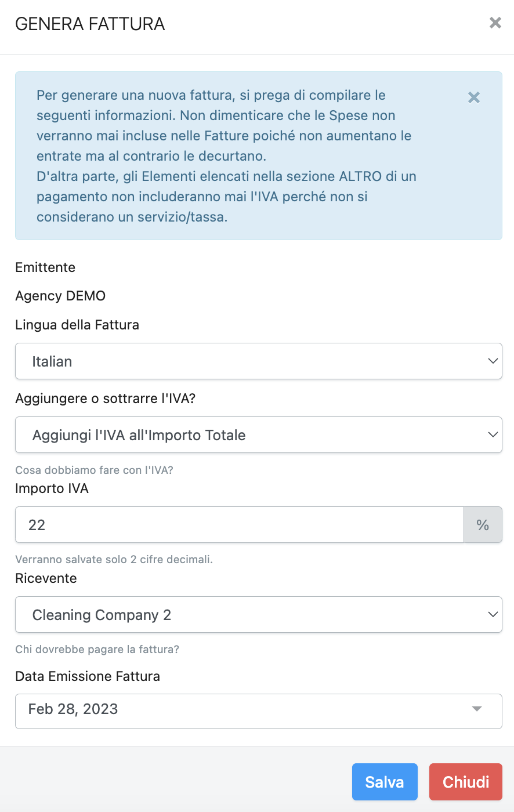Click the percent sign addon
514x812 pixels.
pos(483,525)
